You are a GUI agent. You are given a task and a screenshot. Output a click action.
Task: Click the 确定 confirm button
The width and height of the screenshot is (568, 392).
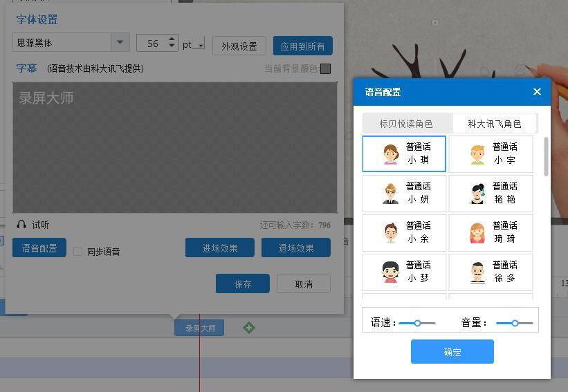pos(452,351)
